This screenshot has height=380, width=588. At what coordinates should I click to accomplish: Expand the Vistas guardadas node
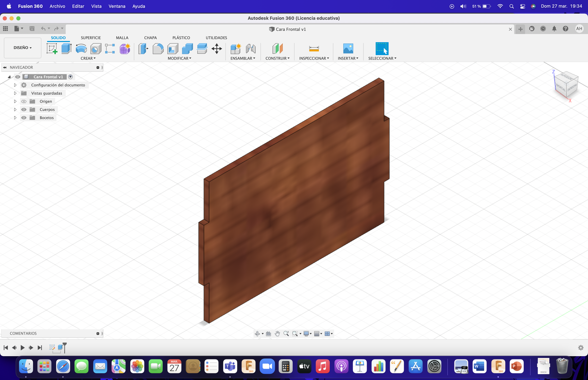pos(15,93)
